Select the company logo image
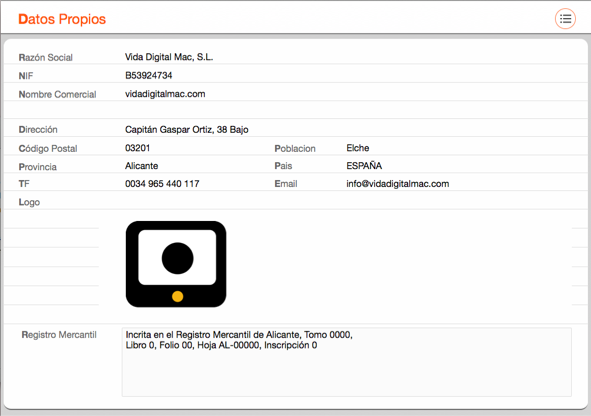 176,264
